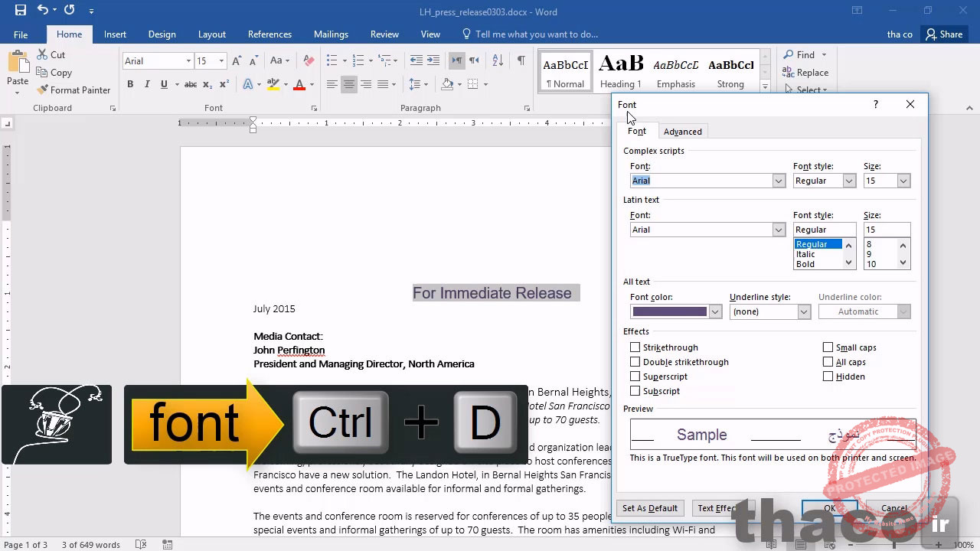The height and width of the screenshot is (551, 980).
Task: Expand the Latin text Font dropdown
Action: 779,230
